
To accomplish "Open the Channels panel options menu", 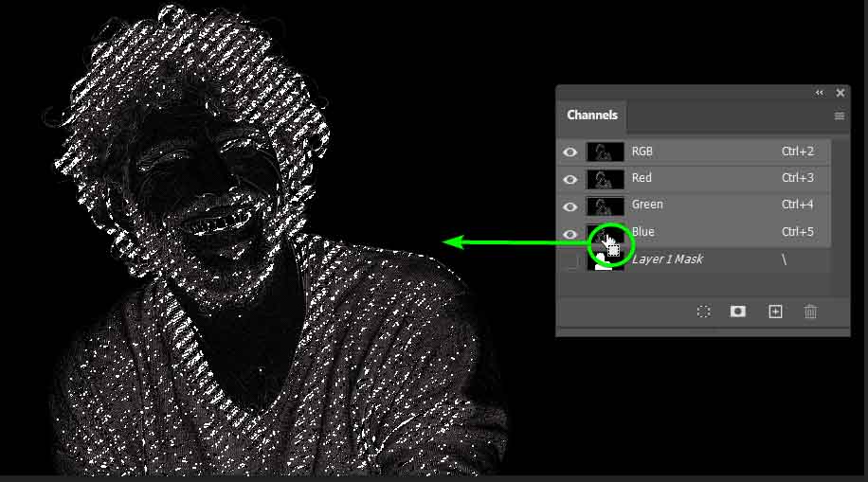I will click(840, 116).
